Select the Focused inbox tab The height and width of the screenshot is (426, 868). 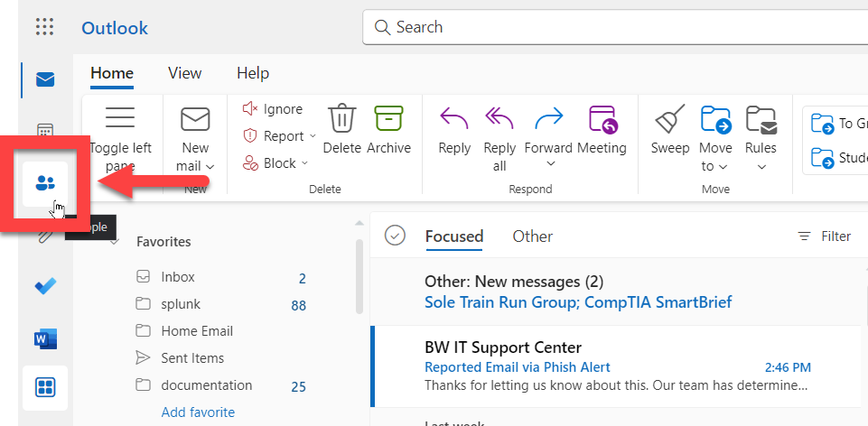(454, 236)
